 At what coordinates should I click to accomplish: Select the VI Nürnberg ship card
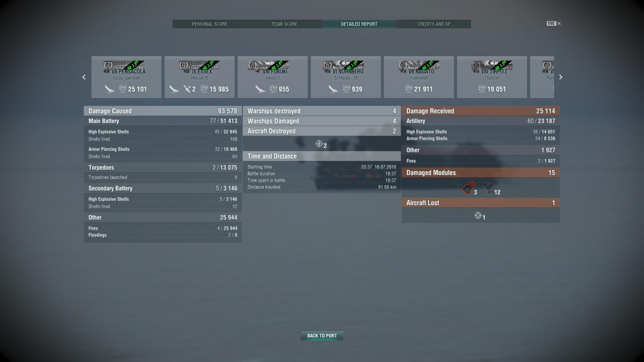point(346,77)
